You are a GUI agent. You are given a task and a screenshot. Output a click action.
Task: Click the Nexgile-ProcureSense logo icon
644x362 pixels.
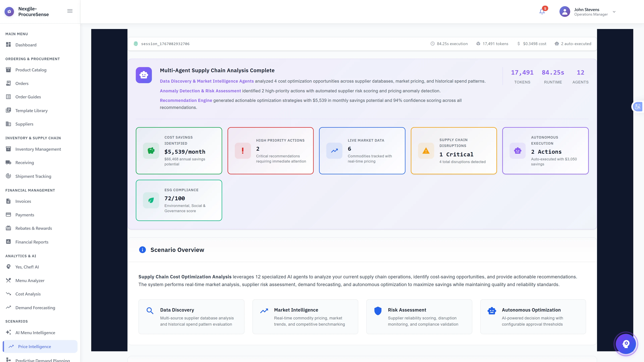pyautogui.click(x=9, y=11)
